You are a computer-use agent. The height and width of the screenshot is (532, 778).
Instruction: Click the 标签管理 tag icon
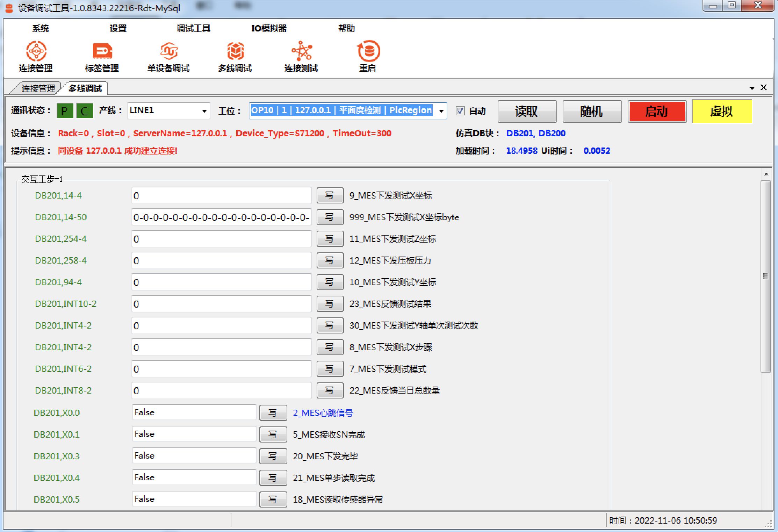[x=102, y=51]
